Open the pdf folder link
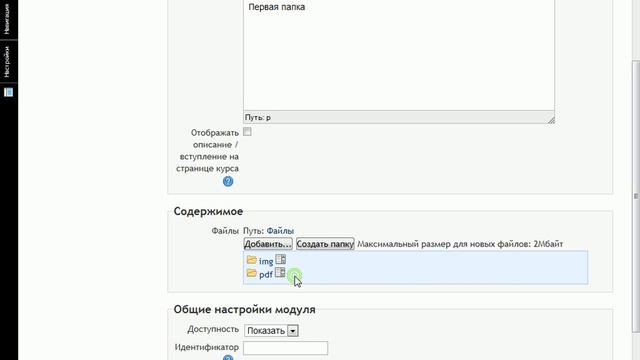This screenshot has width=640, height=360. point(266,275)
